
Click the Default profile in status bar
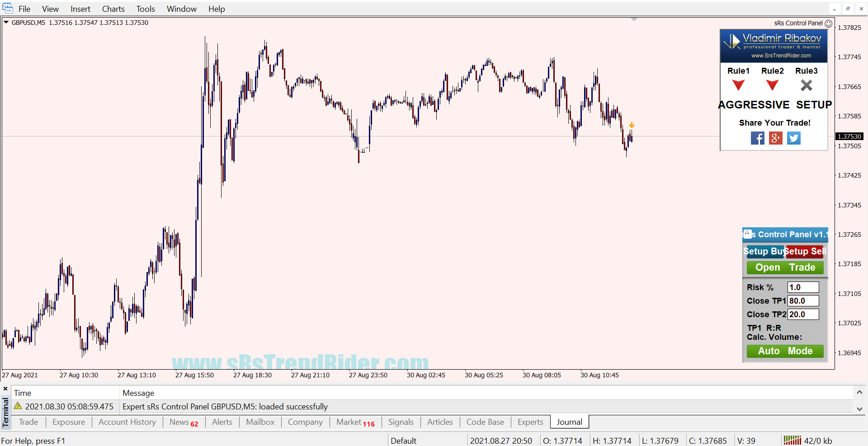coord(403,441)
